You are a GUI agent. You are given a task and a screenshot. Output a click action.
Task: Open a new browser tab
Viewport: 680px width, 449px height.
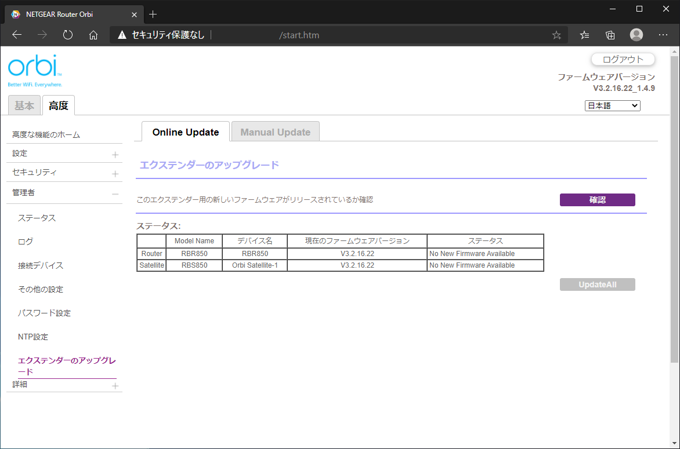coord(153,14)
